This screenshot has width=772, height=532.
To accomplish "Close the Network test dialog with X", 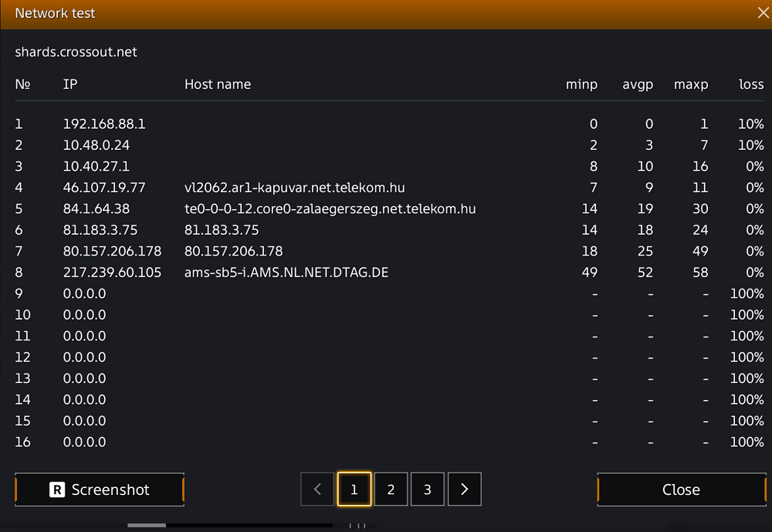I will (764, 13).
